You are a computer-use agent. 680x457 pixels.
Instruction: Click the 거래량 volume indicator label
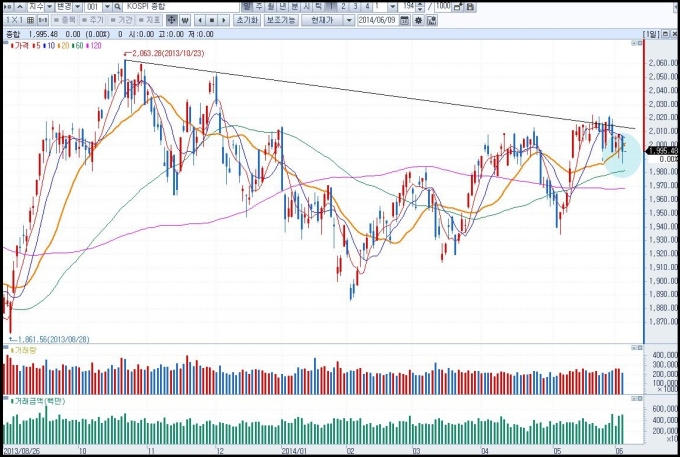coord(24,350)
